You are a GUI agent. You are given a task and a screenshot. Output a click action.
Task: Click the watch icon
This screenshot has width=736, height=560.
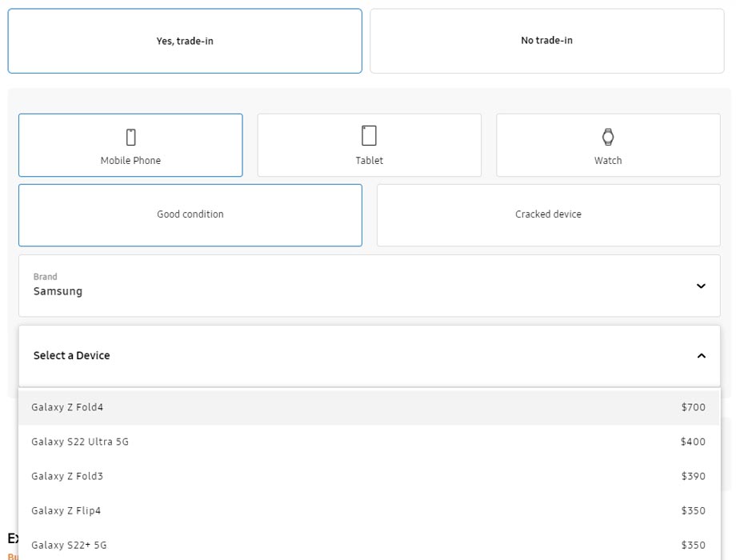(608, 137)
